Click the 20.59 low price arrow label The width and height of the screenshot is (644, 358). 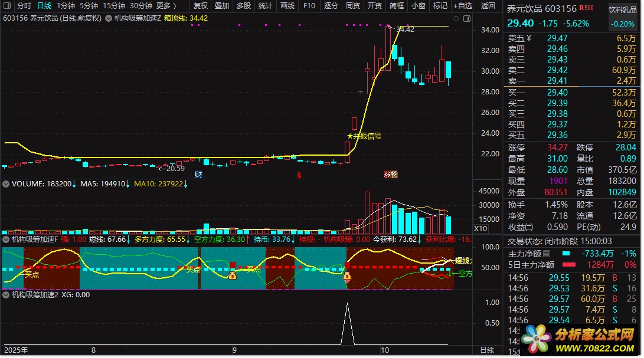tap(172, 168)
